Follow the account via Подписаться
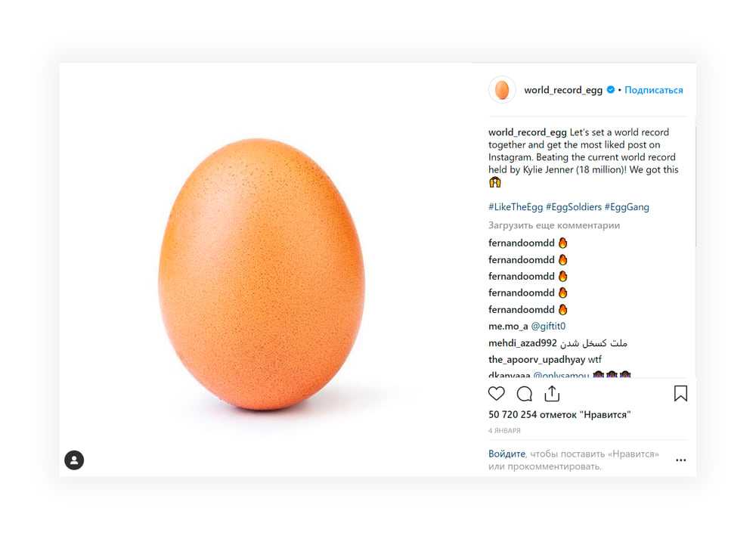The height and width of the screenshot is (539, 756). pos(654,90)
